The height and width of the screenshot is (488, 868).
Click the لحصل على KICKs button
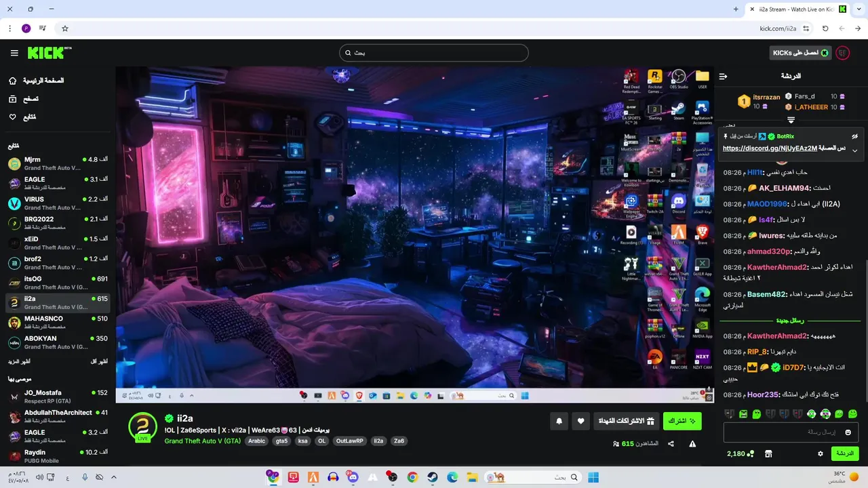(x=800, y=53)
